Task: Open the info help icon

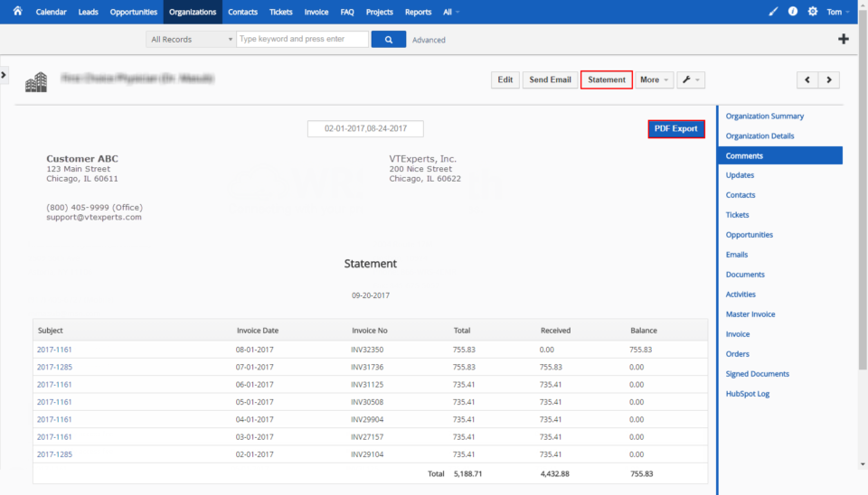Action: click(x=793, y=11)
